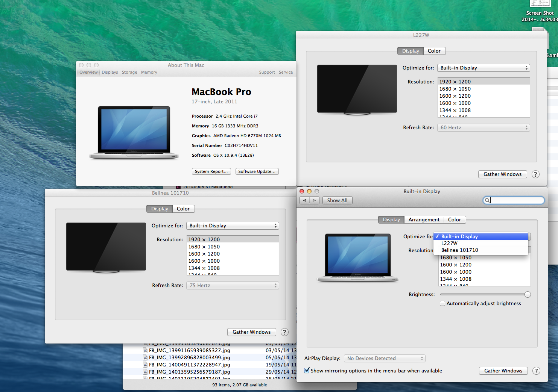The height and width of the screenshot is (392, 558).
Task: Open help in the Belinea 101710 window
Action: pos(284,332)
